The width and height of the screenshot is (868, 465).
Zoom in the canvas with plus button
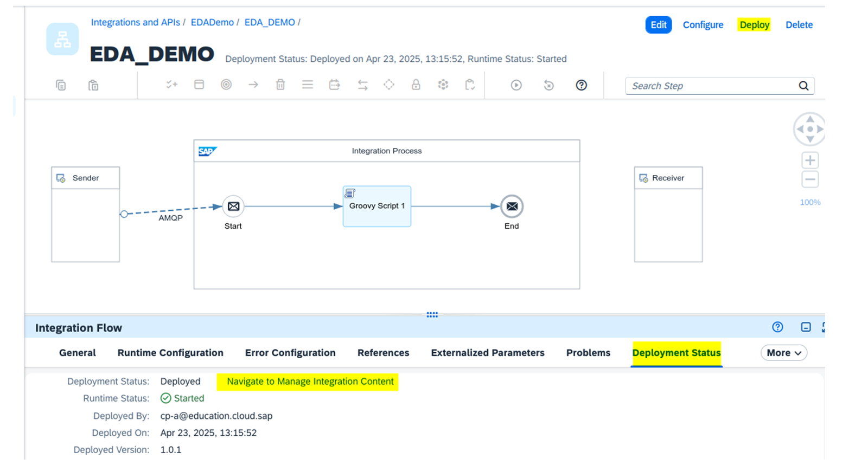click(810, 160)
